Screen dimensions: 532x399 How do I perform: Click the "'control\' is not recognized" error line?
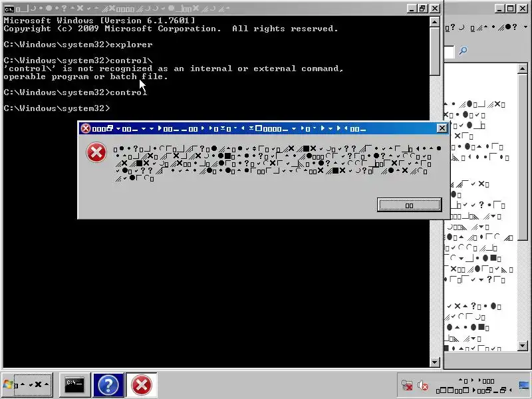[x=174, y=68]
